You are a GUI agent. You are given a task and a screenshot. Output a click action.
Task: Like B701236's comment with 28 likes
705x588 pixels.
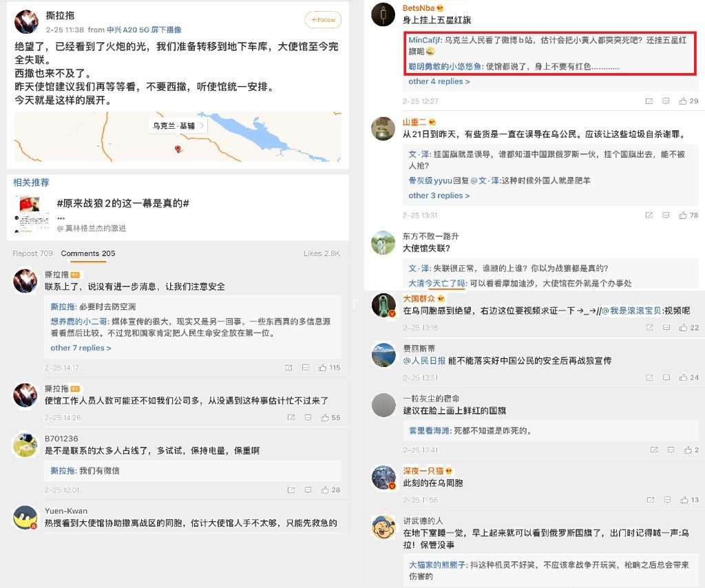click(330, 490)
